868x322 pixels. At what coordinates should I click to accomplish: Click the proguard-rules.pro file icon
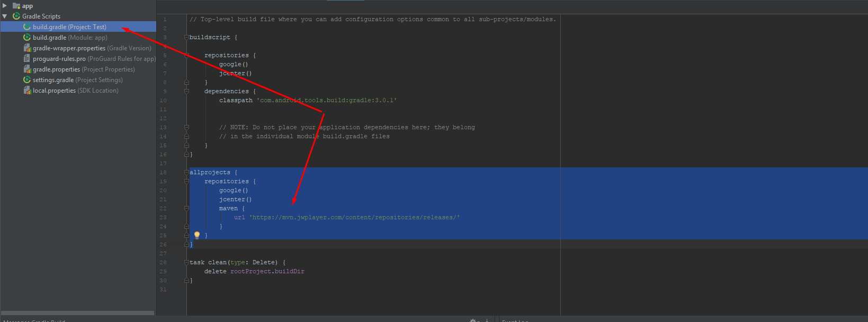tap(27, 59)
